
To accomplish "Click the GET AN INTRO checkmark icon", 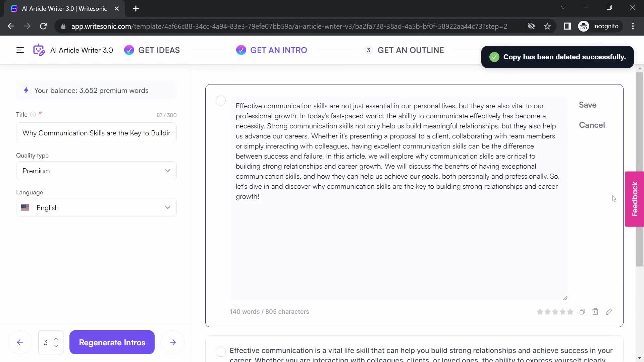I will pyautogui.click(x=241, y=50).
